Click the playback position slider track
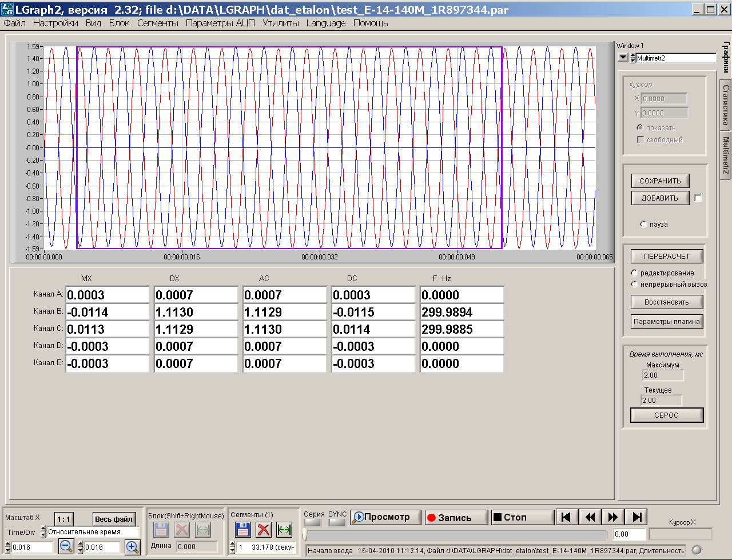 [457, 535]
